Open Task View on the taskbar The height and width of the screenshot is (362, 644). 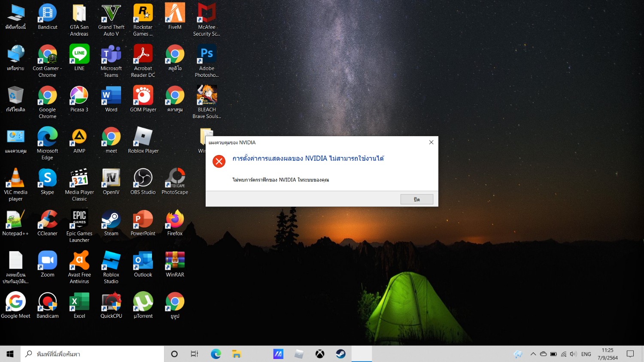(194, 354)
